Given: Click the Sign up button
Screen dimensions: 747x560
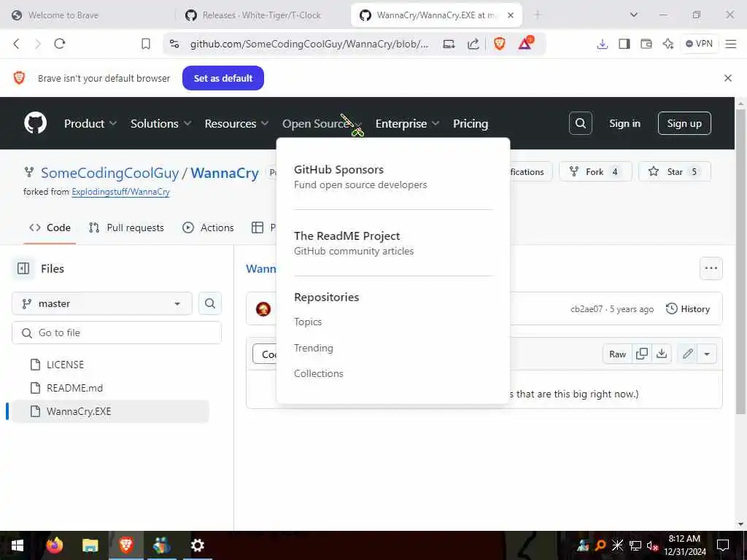Looking at the screenshot, I should pyautogui.click(x=684, y=123).
